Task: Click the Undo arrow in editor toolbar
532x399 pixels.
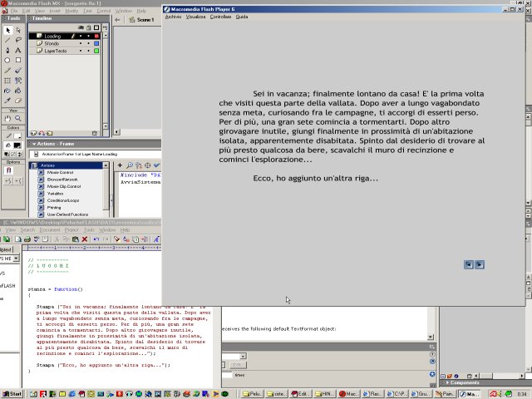Action: tap(96, 239)
